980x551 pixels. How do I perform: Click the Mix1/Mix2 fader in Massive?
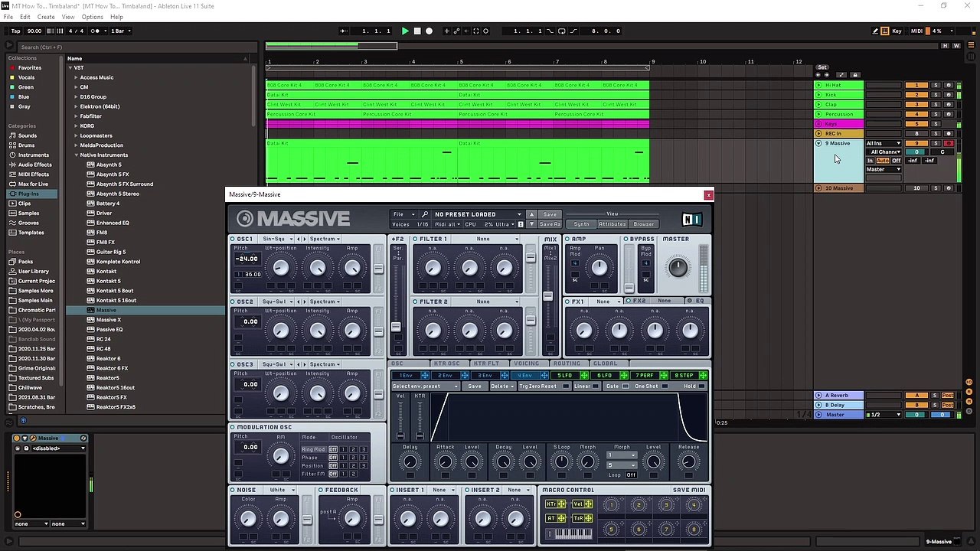click(547, 296)
